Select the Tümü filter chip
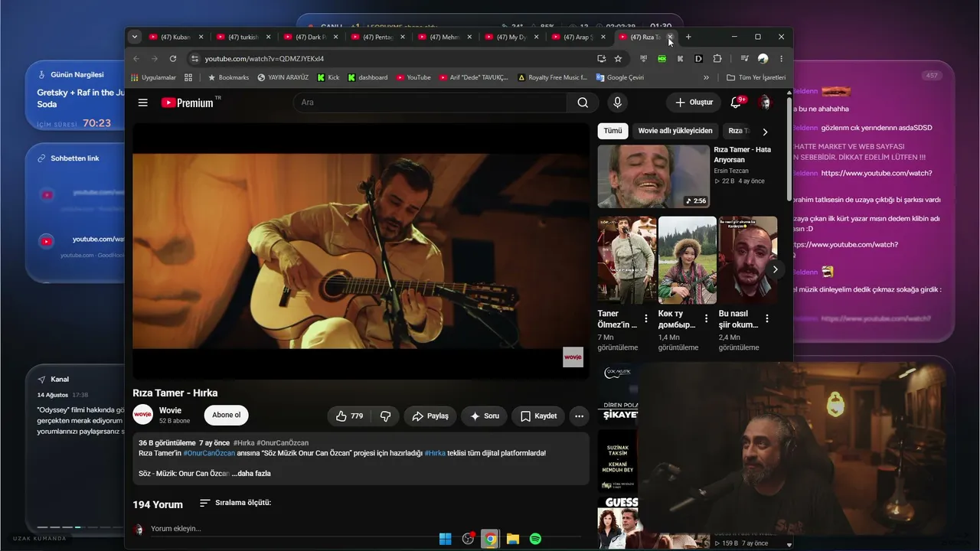980x551 pixels. (x=612, y=131)
